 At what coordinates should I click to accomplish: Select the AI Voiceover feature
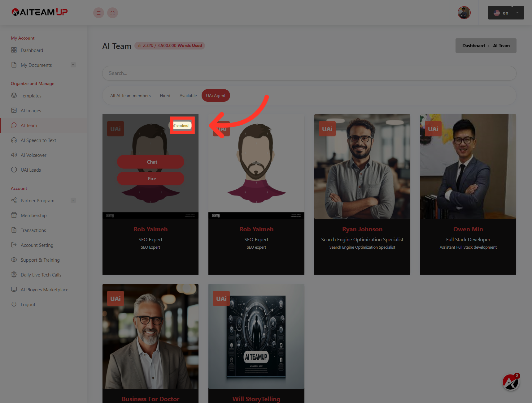(33, 155)
